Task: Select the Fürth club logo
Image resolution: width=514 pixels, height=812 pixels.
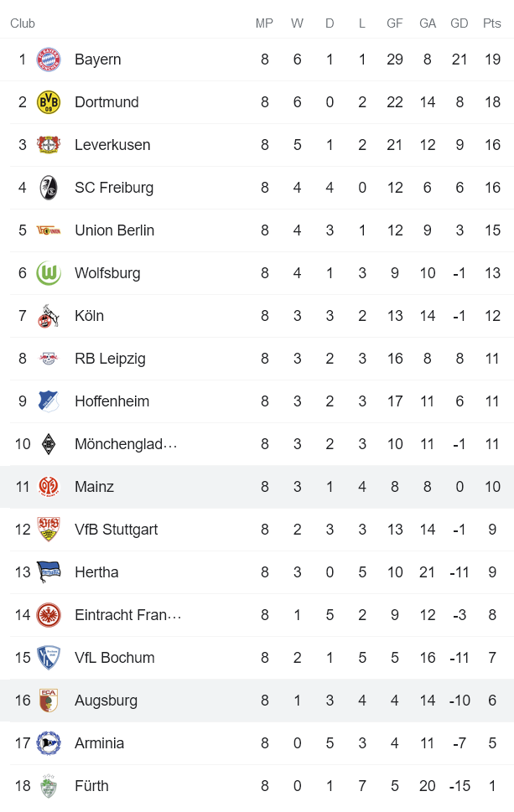Action: [x=49, y=786]
